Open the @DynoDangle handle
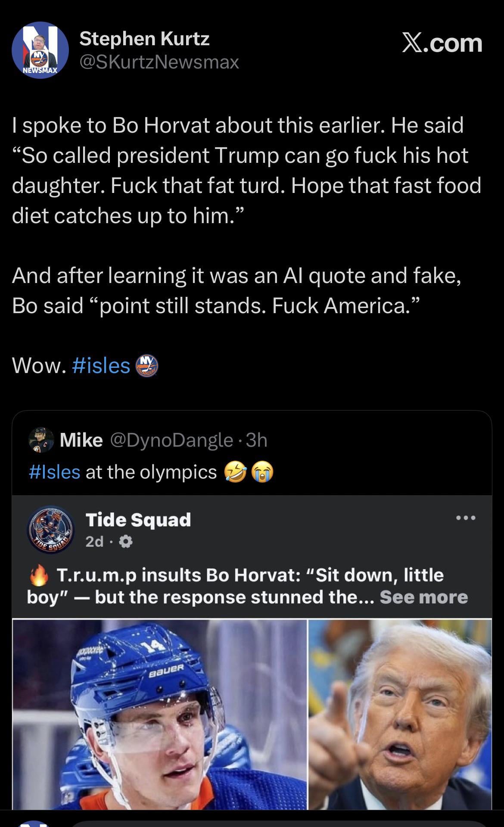504x827 pixels. coord(171,440)
